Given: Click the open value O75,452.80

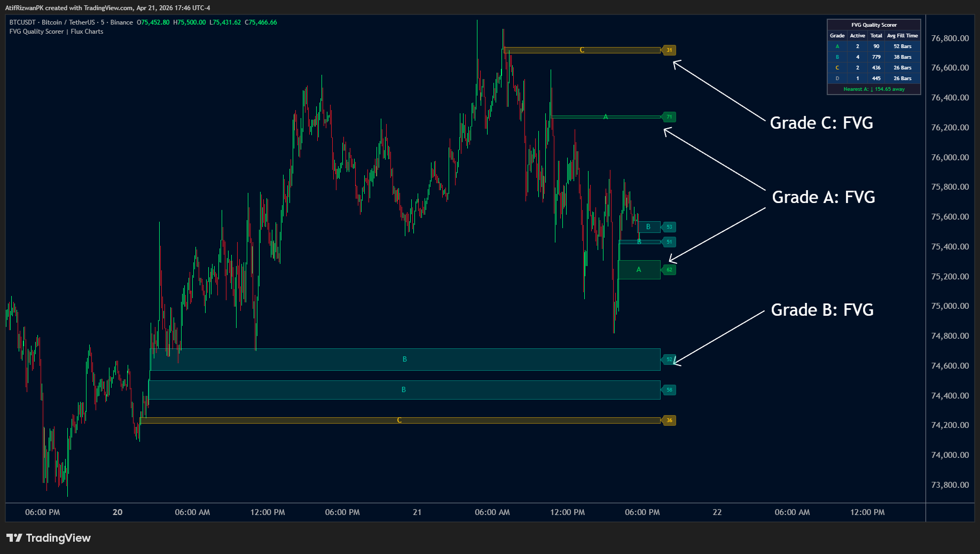Looking at the screenshot, I should pyautogui.click(x=153, y=22).
